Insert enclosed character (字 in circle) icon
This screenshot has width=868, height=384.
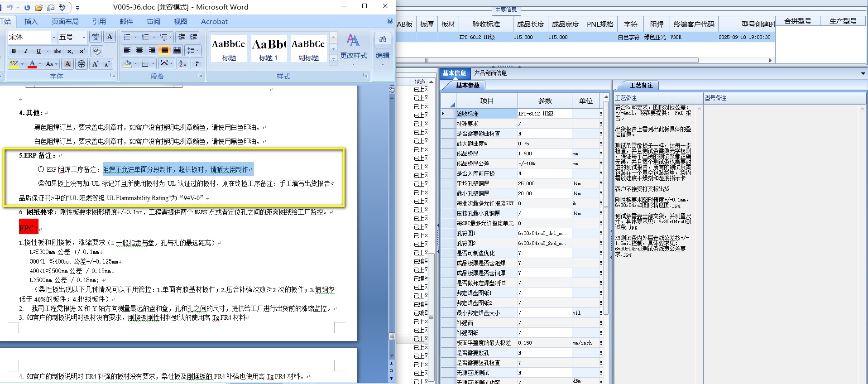tap(81, 64)
